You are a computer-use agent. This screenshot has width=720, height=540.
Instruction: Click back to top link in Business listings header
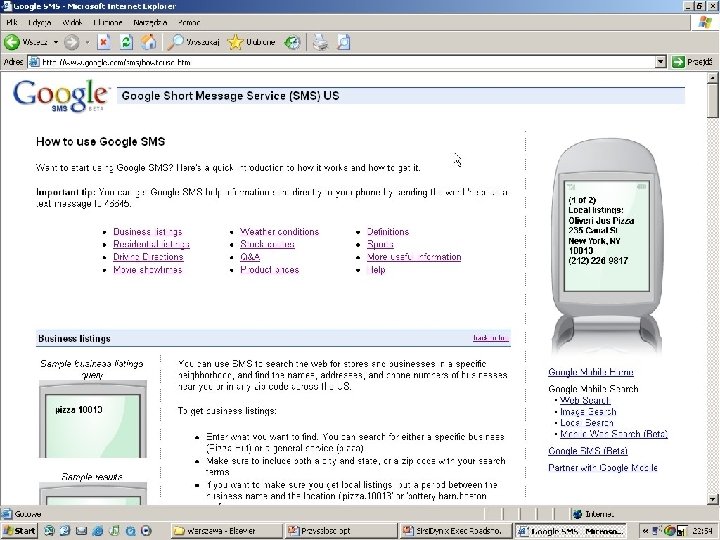tap(490, 338)
